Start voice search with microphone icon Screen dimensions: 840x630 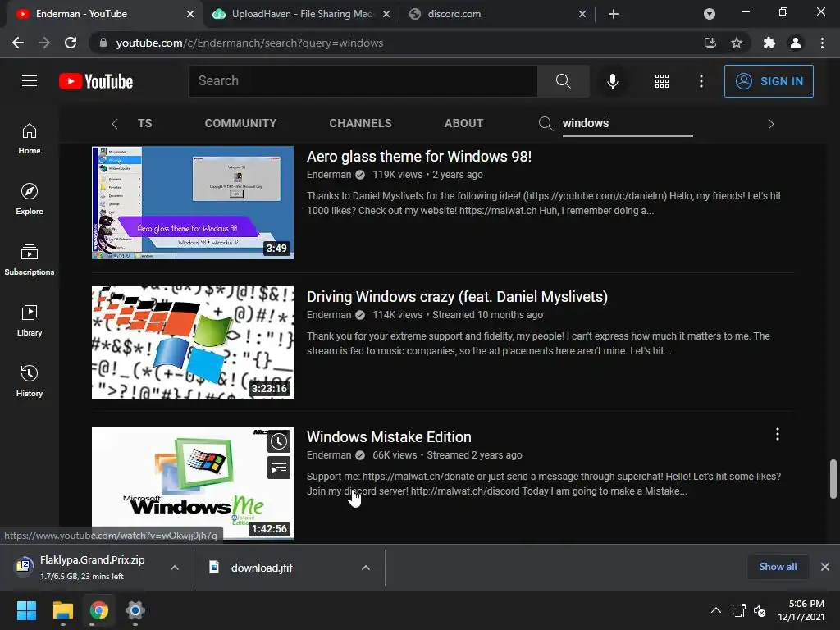(x=612, y=81)
